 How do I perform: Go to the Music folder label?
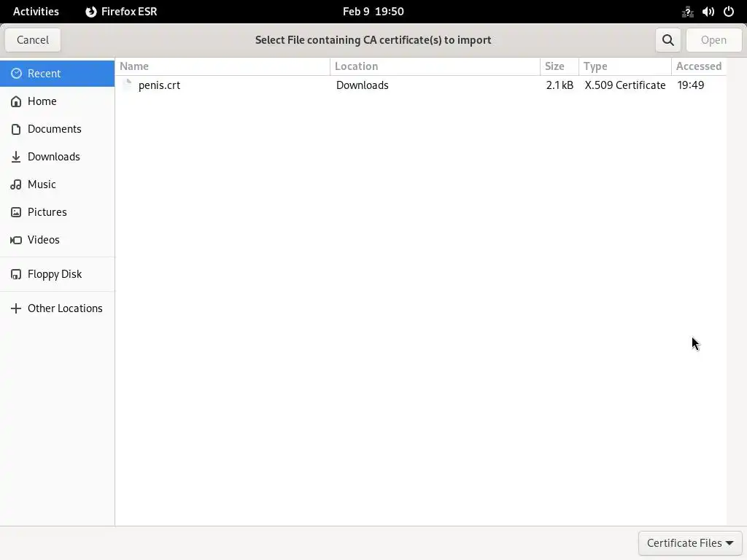pyautogui.click(x=42, y=184)
